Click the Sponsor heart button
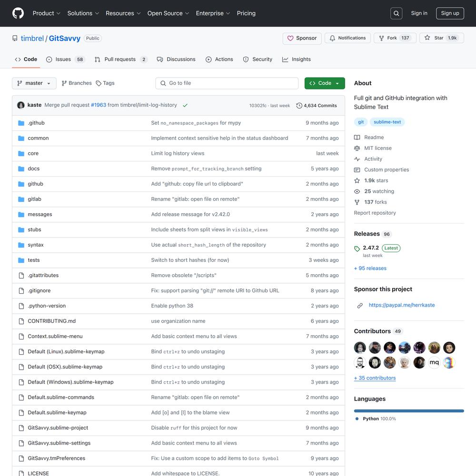Screen dimensions: 476x476 click(302, 38)
